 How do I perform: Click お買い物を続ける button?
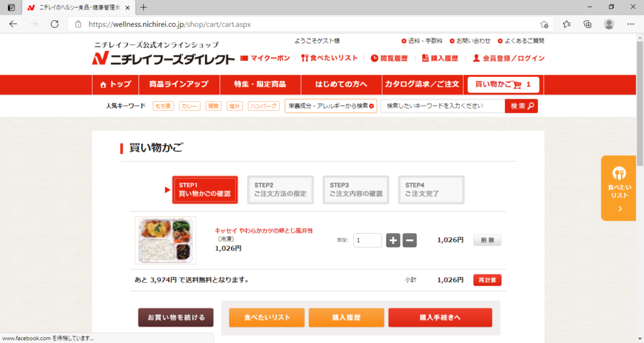click(x=176, y=318)
